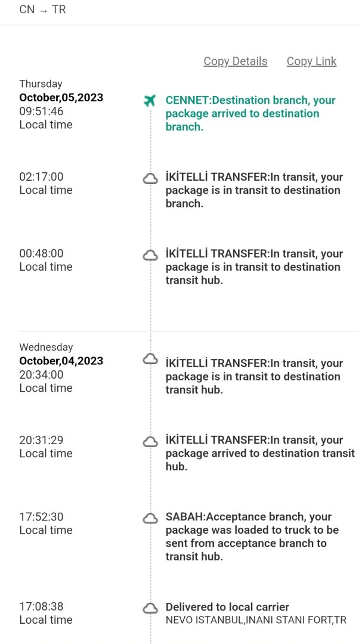Click the Wednesday October 04, 2023 date heading
The width and height of the screenshot is (359, 644).
point(61,360)
